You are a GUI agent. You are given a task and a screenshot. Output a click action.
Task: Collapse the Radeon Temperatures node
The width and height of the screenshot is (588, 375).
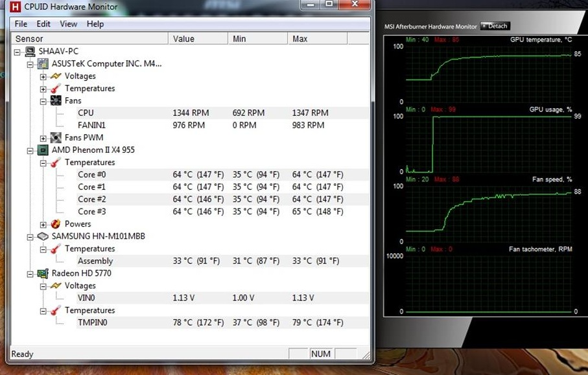tap(43, 312)
